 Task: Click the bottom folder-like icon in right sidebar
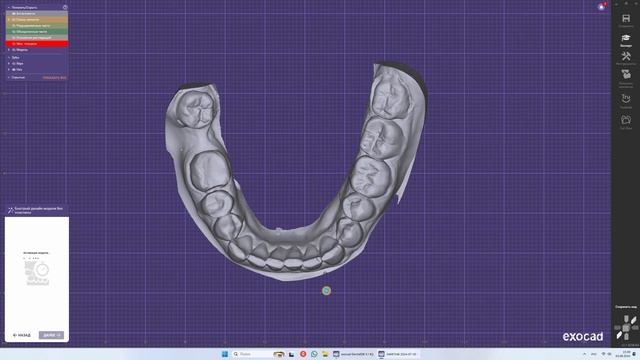(626, 120)
